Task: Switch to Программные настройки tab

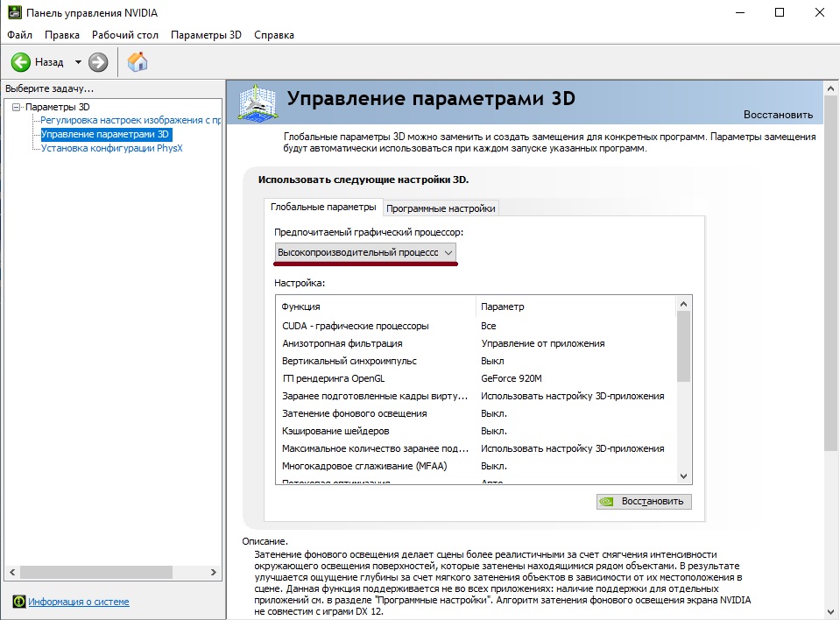Action: 441,208
